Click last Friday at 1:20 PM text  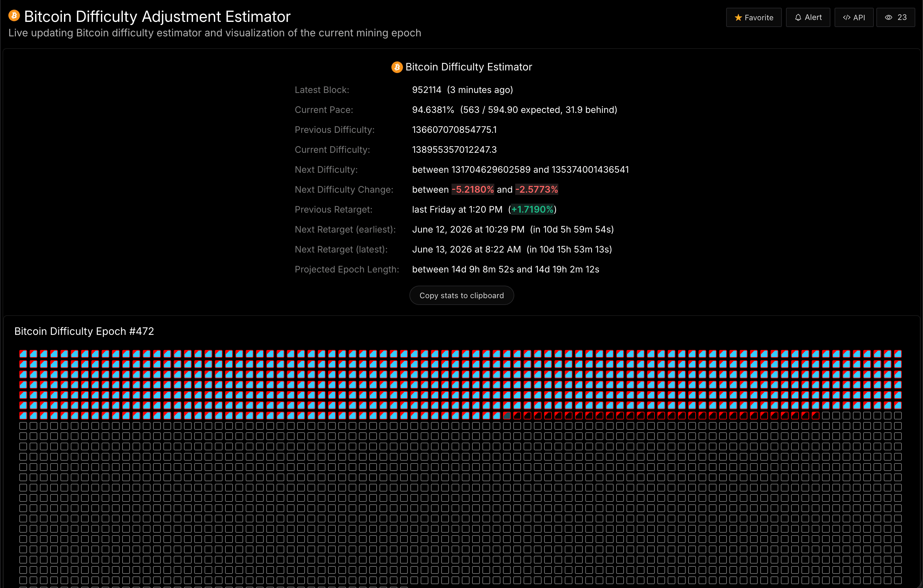[x=457, y=210]
